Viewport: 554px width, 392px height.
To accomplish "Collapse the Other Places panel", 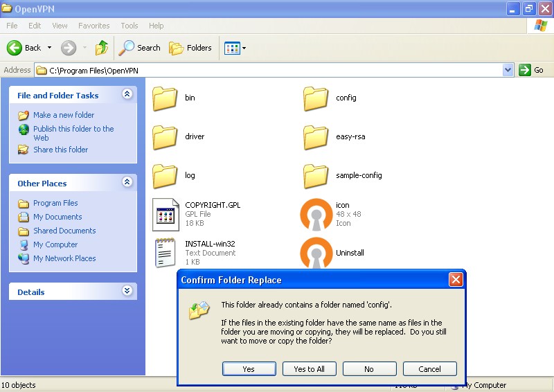I will pyautogui.click(x=127, y=181).
